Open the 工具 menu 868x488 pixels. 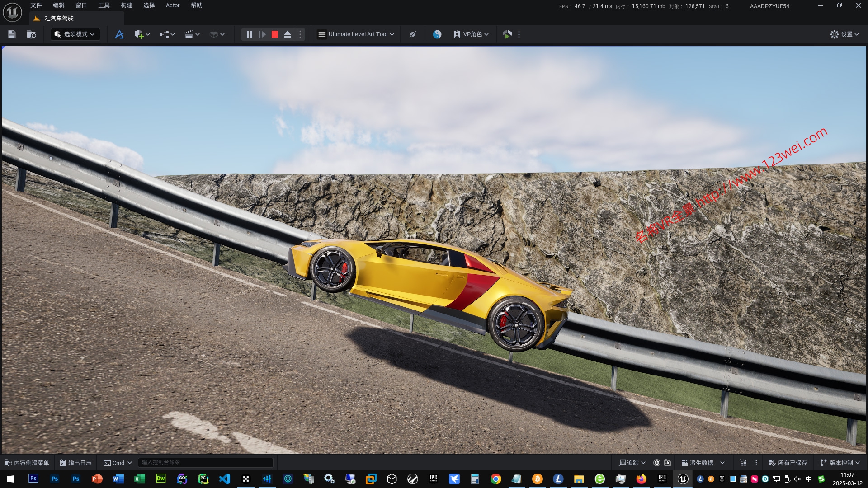tap(104, 5)
